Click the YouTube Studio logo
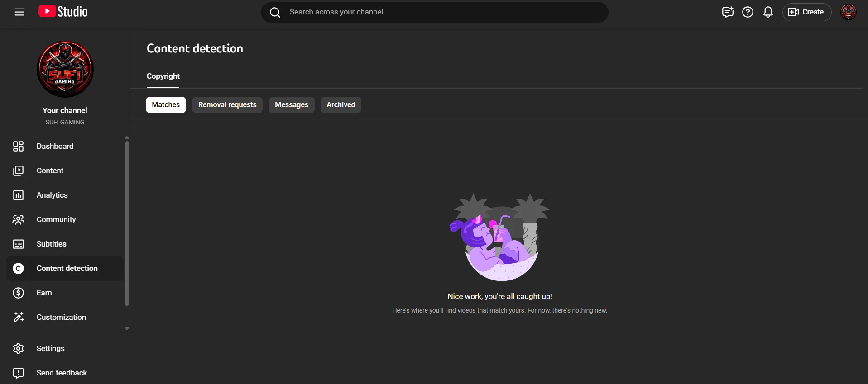The image size is (868, 384). tap(63, 12)
